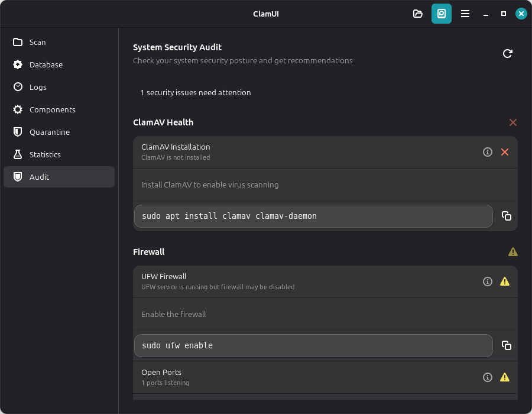Click the warning icon on Open Ports row

point(505,377)
